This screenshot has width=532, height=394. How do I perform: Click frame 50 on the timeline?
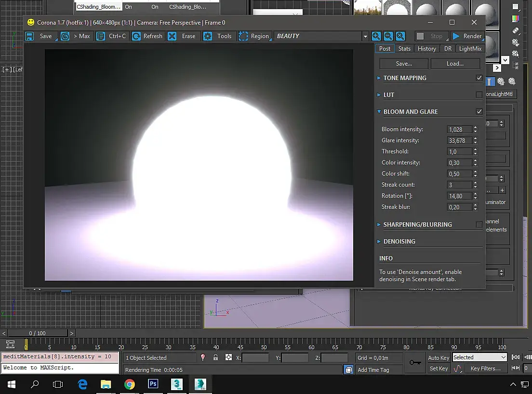click(264, 344)
